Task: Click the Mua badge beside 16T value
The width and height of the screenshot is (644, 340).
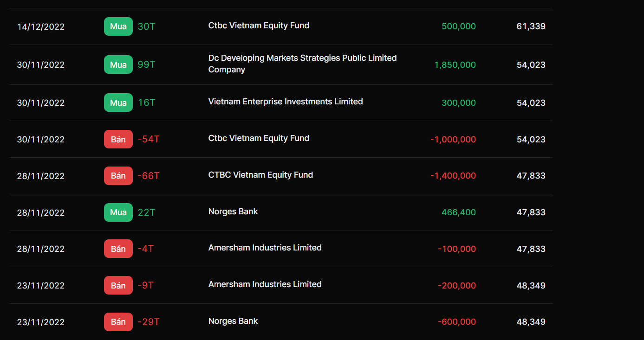Action: click(x=118, y=103)
